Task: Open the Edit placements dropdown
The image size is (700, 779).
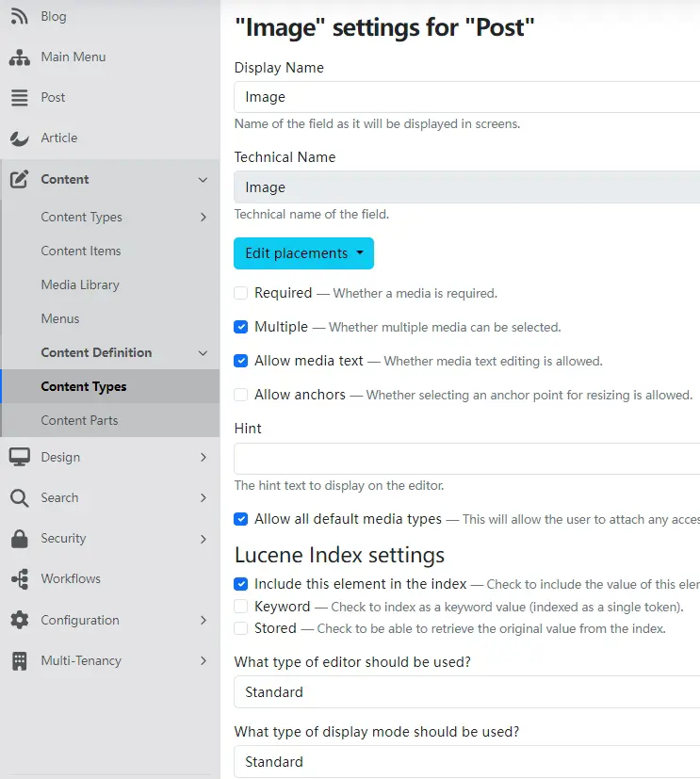Action: point(303,253)
